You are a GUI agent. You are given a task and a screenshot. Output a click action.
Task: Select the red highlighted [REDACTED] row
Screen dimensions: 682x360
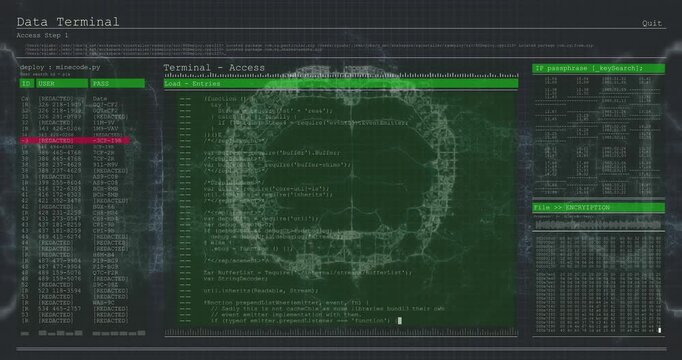(x=74, y=141)
